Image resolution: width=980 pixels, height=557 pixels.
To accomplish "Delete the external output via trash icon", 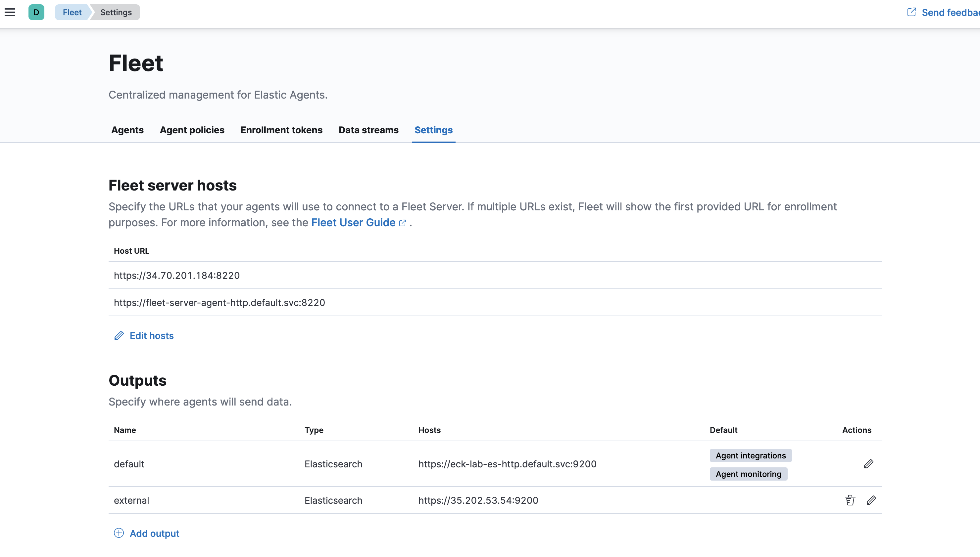I will tap(850, 500).
